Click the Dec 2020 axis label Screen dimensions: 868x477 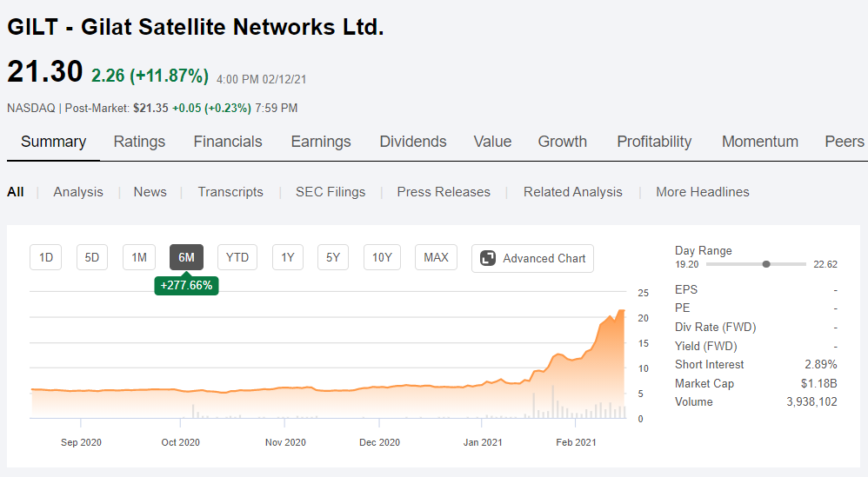[x=379, y=442]
